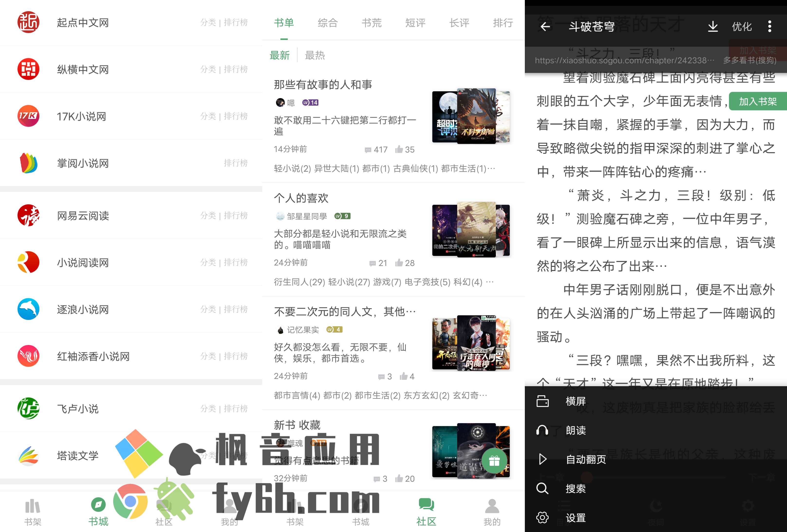Open 分类 | 排行榜 for 网易云阅读
The height and width of the screenshot is (532, 787).
click(224, 215)
